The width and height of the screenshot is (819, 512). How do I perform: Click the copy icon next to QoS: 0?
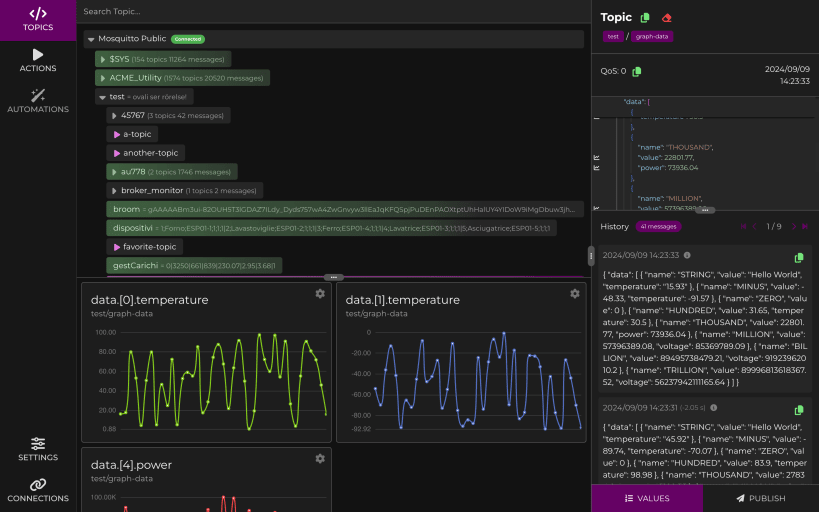pos(637,71)
